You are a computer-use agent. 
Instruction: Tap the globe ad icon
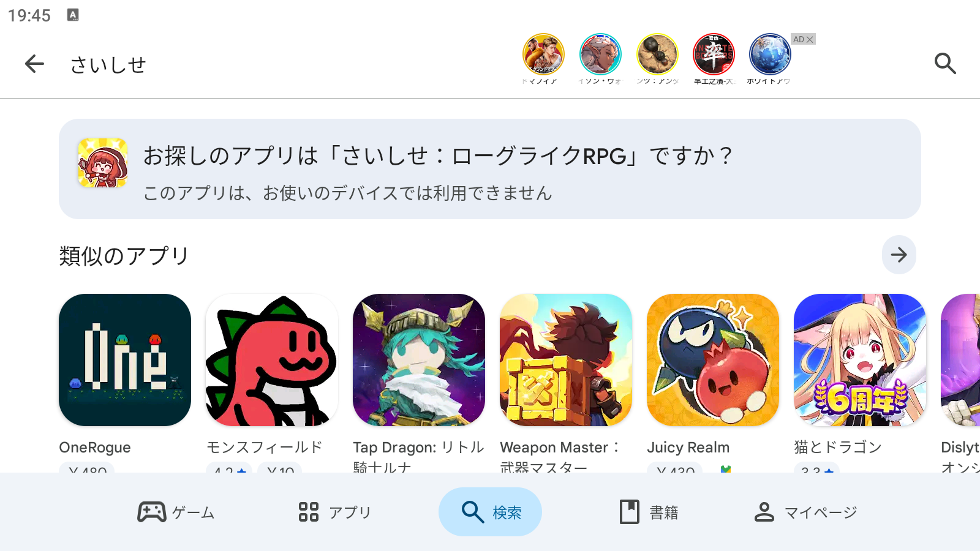770,54
